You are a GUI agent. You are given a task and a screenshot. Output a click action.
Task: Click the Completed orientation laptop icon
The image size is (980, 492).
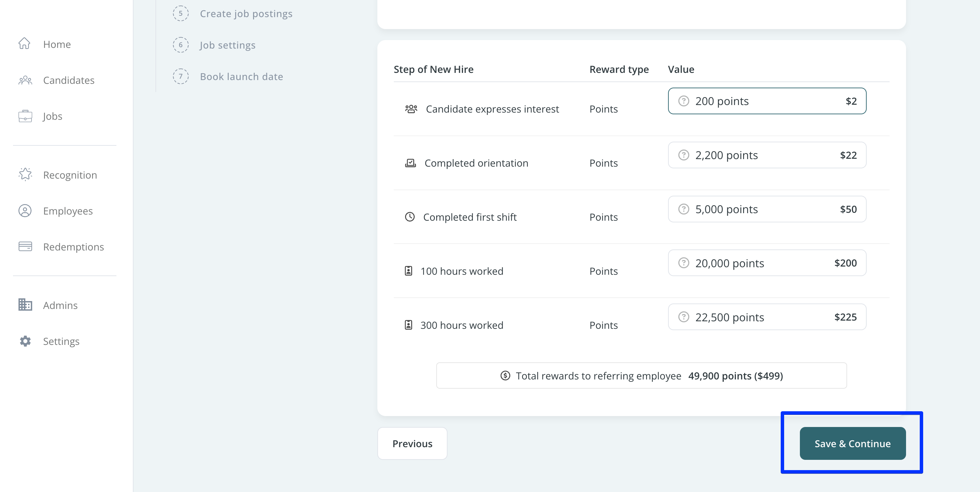(x=410, y=163)
